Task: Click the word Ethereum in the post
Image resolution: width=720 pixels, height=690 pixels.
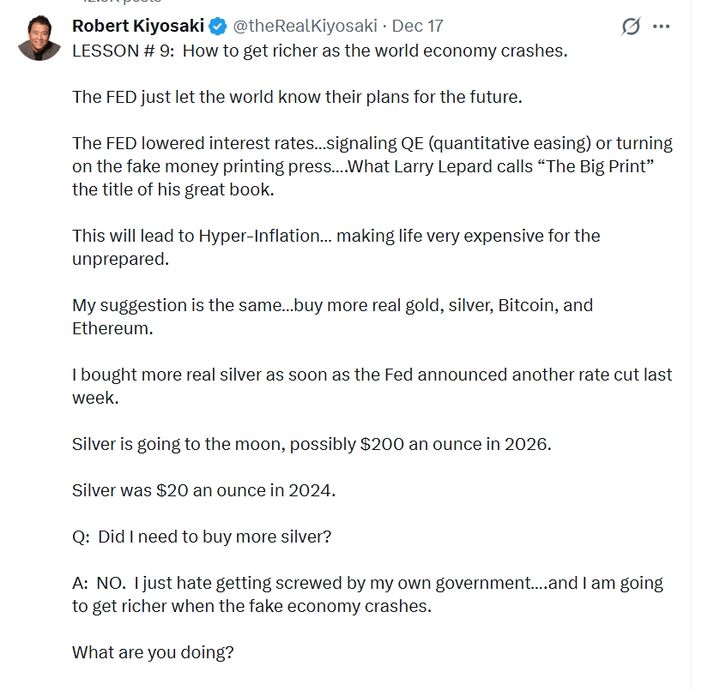Action: click(112, 328)
